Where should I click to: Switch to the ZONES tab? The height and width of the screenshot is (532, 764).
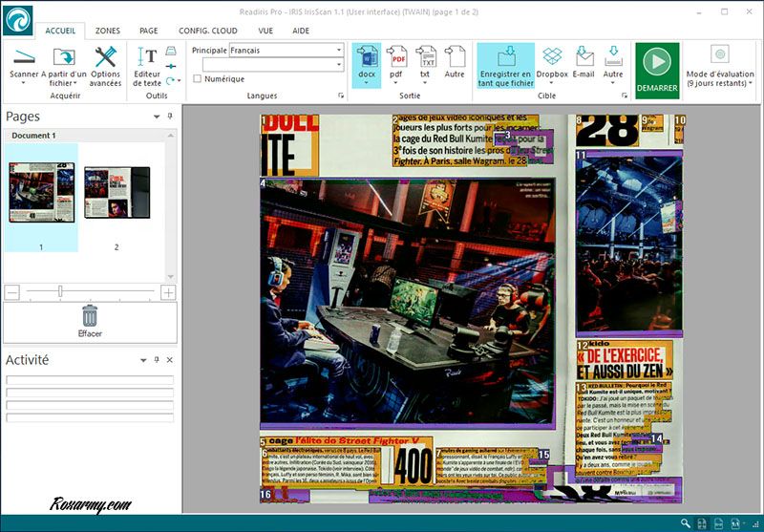click(x=108, y=31)
